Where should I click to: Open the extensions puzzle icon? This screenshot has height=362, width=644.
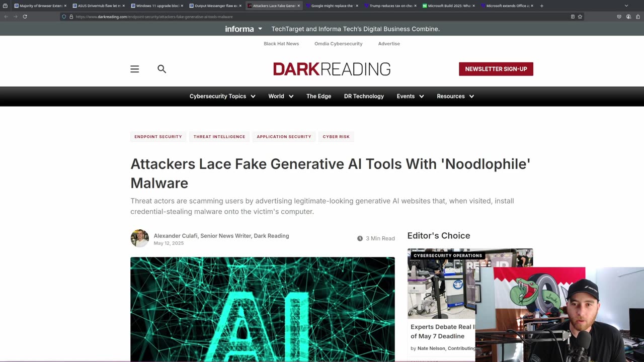tap(638, 17)
